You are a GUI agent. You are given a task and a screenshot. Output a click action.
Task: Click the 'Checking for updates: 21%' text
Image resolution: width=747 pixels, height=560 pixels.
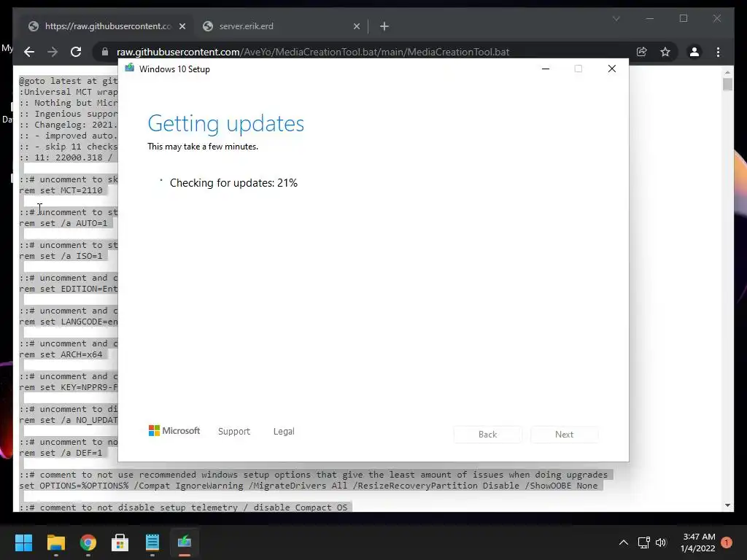233,183
